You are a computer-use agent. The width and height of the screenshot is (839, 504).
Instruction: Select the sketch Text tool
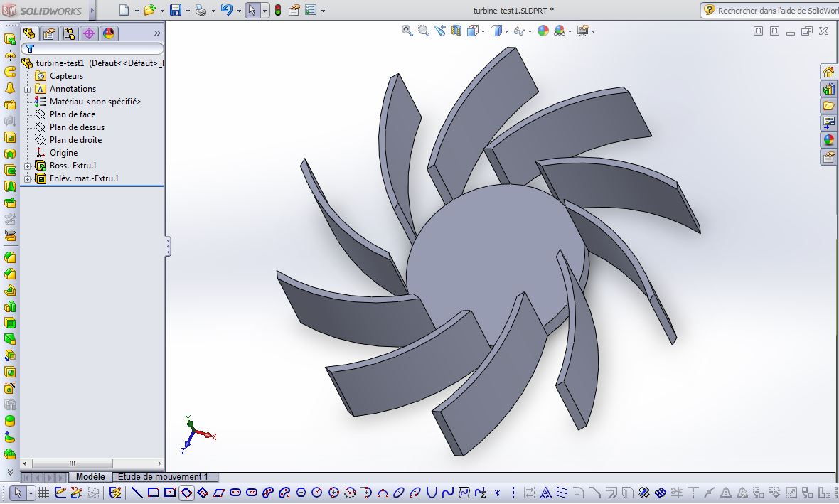point(546,492)
